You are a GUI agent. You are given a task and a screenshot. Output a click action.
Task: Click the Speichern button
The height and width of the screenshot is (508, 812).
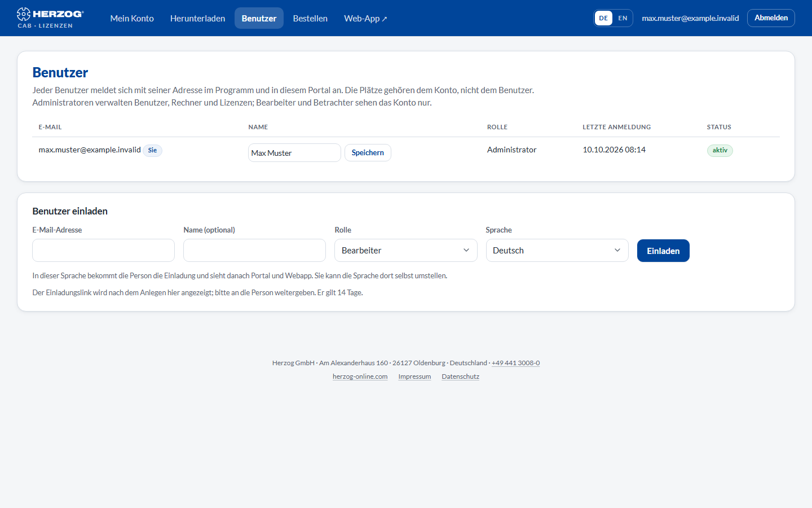[x=368, y=152]
